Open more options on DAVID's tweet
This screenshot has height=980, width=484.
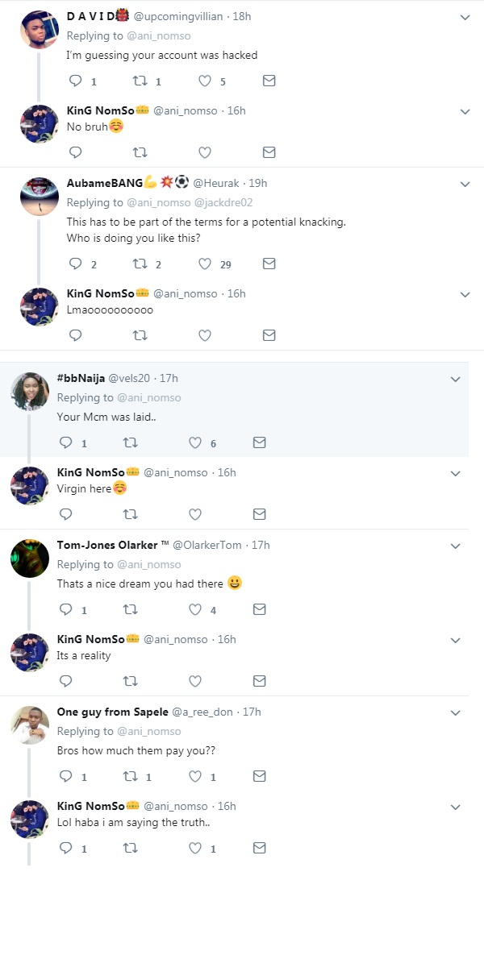click(x=465, y=18)
